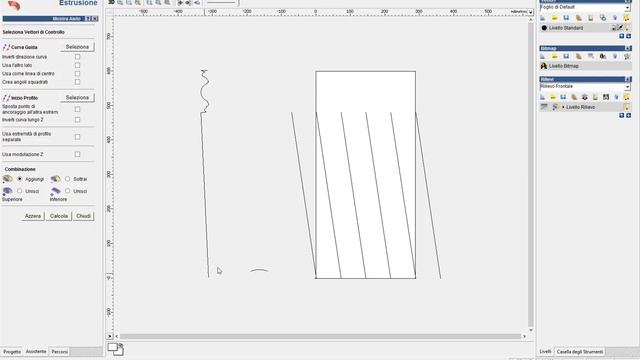Click the horizontal scrollbar below the canvas

(x=320, y=336)
